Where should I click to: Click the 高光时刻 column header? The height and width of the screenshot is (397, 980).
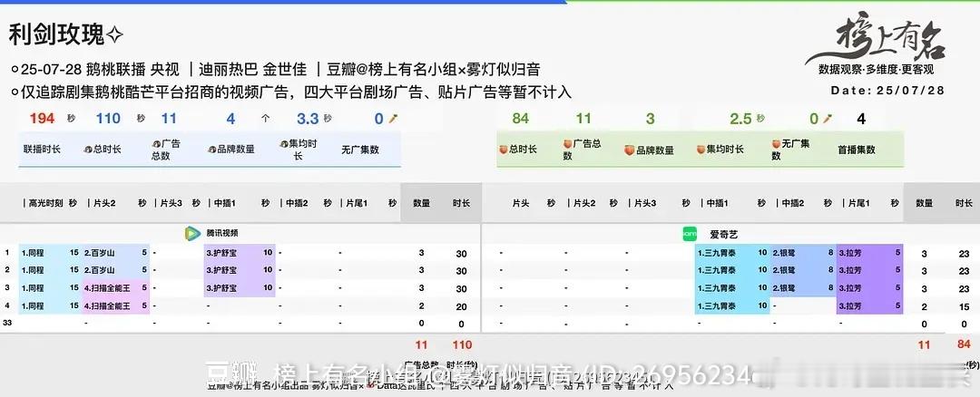(44, 203)
